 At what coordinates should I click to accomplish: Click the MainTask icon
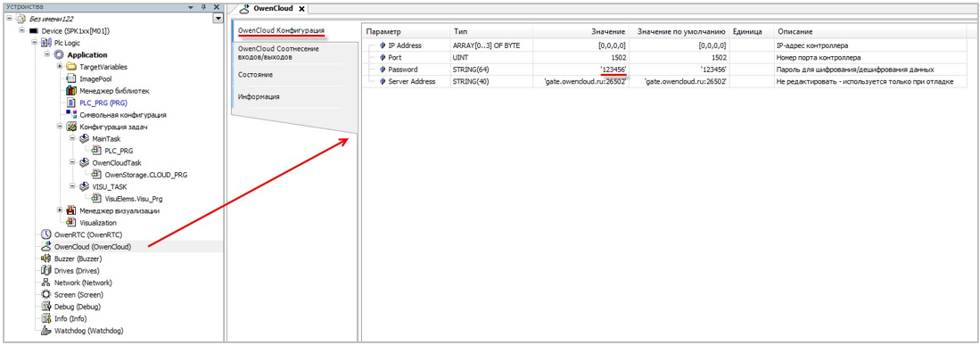pos(84,139)
